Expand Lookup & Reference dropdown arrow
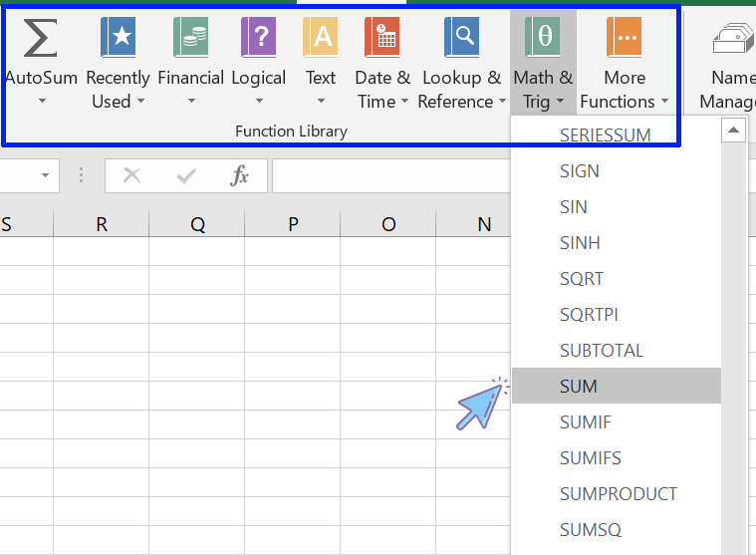The height and width of the screenshot is (555, 756). point(502,101)
